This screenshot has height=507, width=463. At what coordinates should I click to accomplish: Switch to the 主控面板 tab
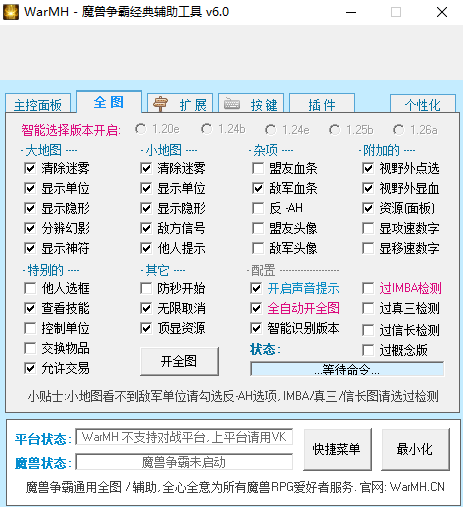click(38, 104)
